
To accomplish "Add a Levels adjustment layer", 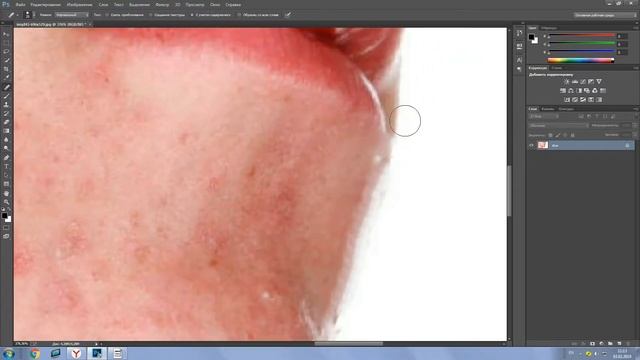I will click(575, 82).
